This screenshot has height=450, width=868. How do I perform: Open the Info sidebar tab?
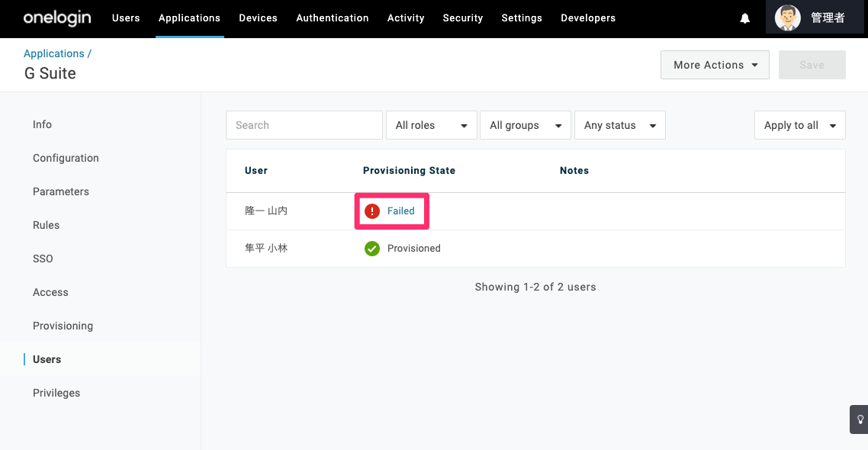point(42,124)
